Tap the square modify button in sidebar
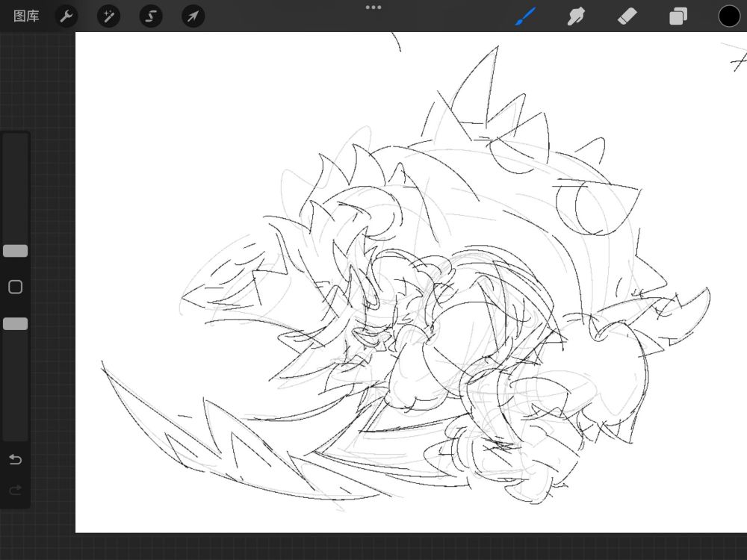Screen dimensions: 747x560 click(x=15, y=287)
